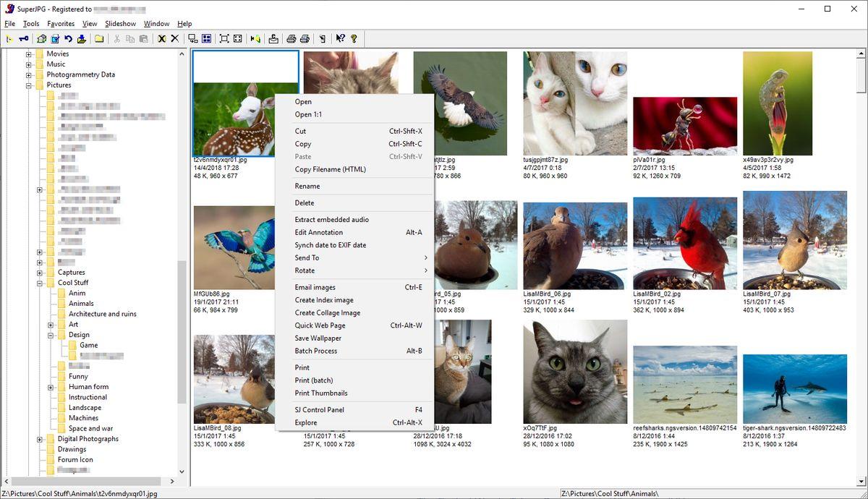Collapse the Cool Stuff folder node

(40, 283)
